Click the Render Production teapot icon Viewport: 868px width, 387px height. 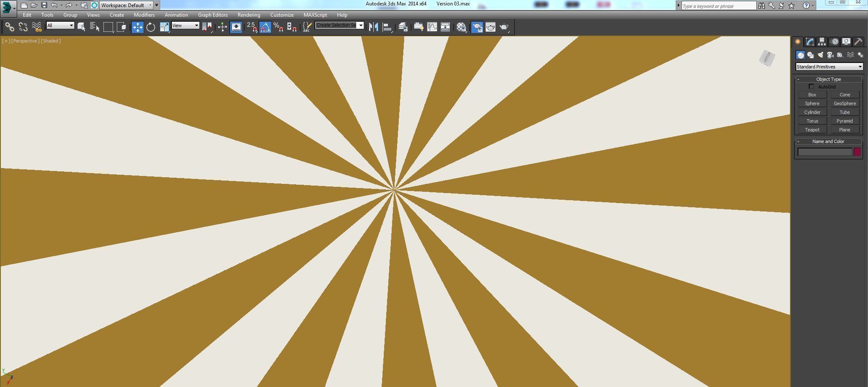click(x=504, y=27)
